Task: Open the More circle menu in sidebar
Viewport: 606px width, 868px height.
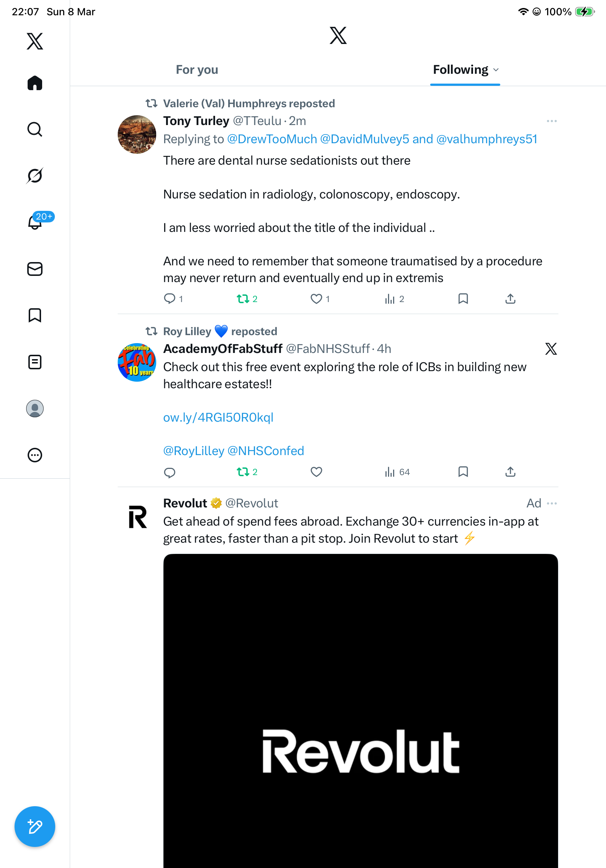Action: click(35, 455)
